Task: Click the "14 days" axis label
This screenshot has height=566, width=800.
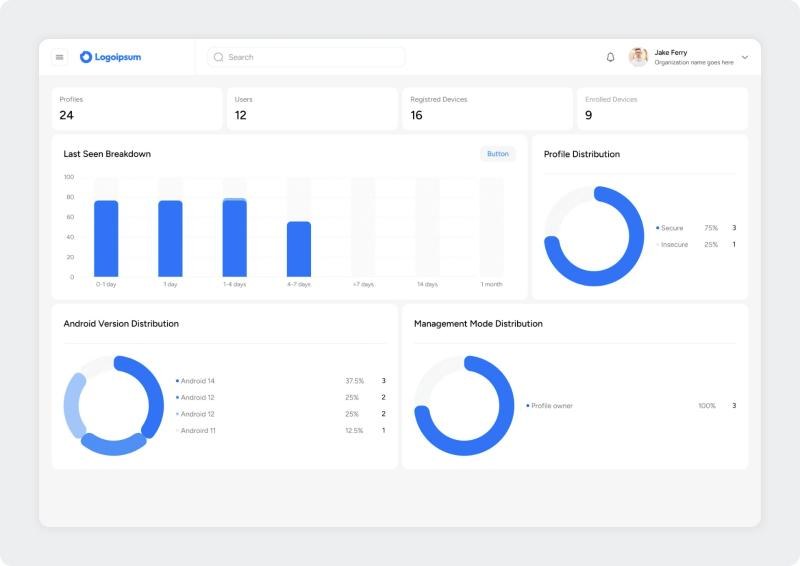Action: [428, 284]
